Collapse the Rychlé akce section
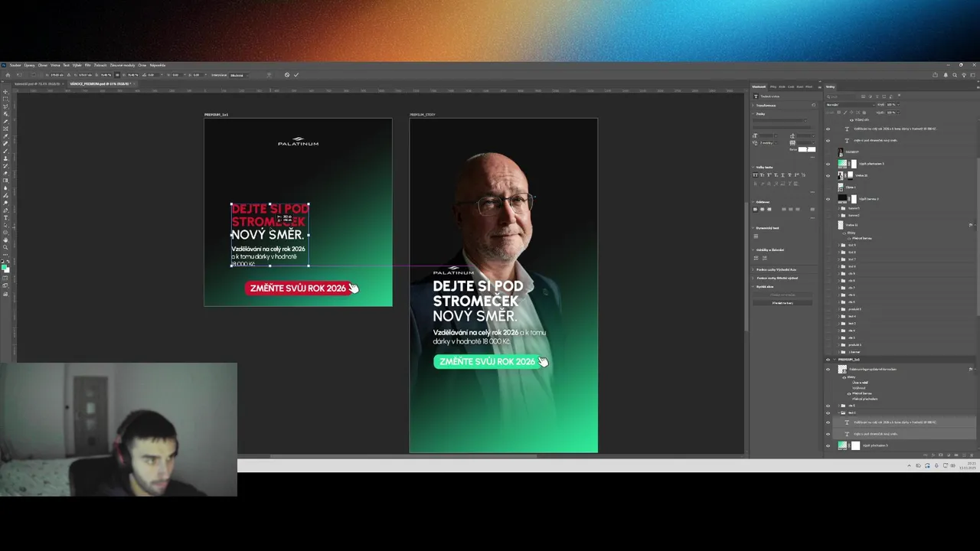Screen dimensions: 980x551 click(753, 287)
